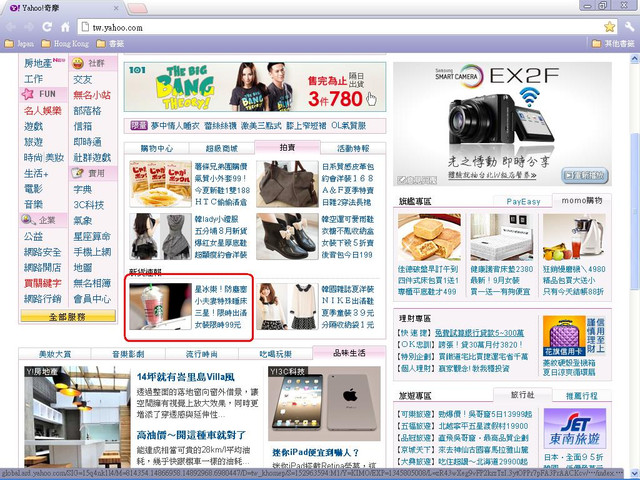This screenshot has width=640, height=480.
Task: Click the replay button on camera ad
Action: pyautogui.click(x=585, y=176)
